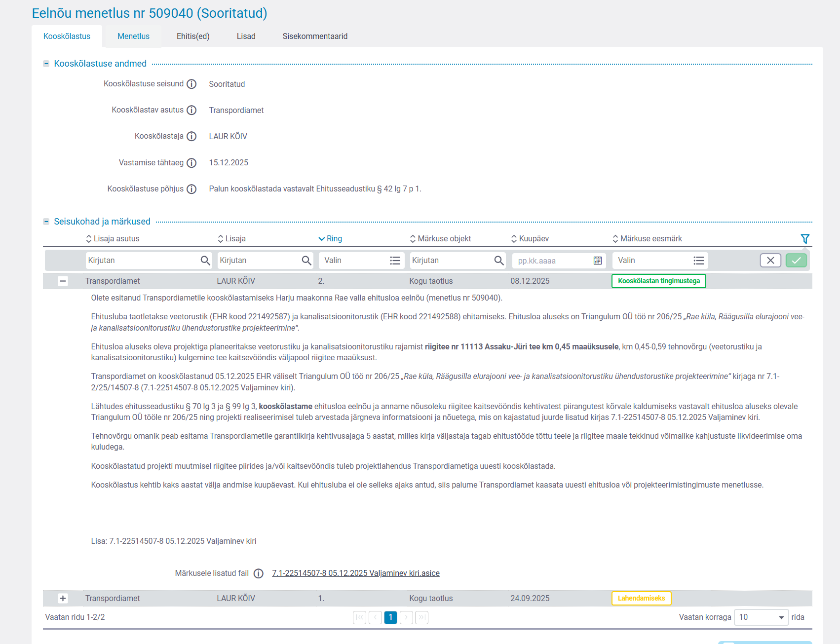Screen dimensions: 840x644
Task: Click info icon next to Kooskõlastuse seisund
Action: (191, 84)
